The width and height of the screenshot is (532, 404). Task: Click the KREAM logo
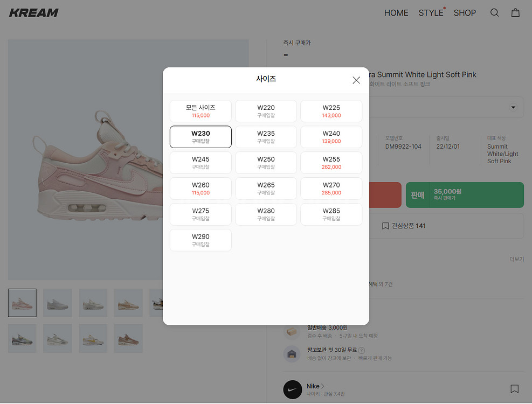(33, 13)
